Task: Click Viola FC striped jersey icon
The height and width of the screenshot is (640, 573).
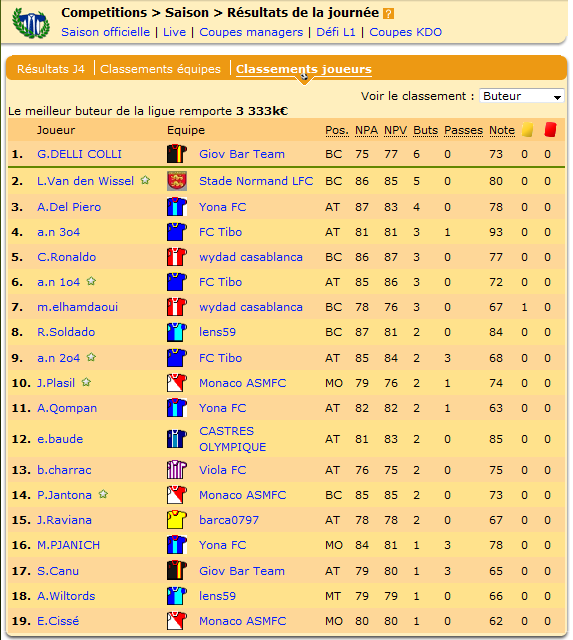Action: pyautogui.click(x=177, y=470)
